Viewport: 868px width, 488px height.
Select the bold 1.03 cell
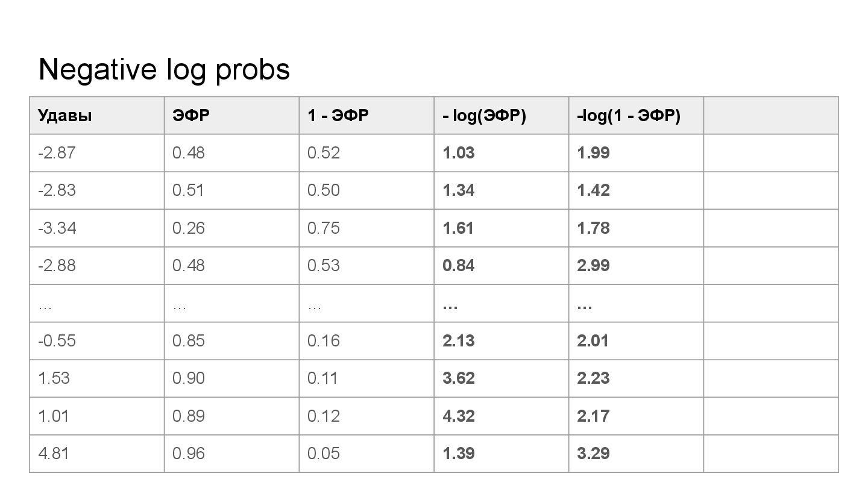coord(459,153)
